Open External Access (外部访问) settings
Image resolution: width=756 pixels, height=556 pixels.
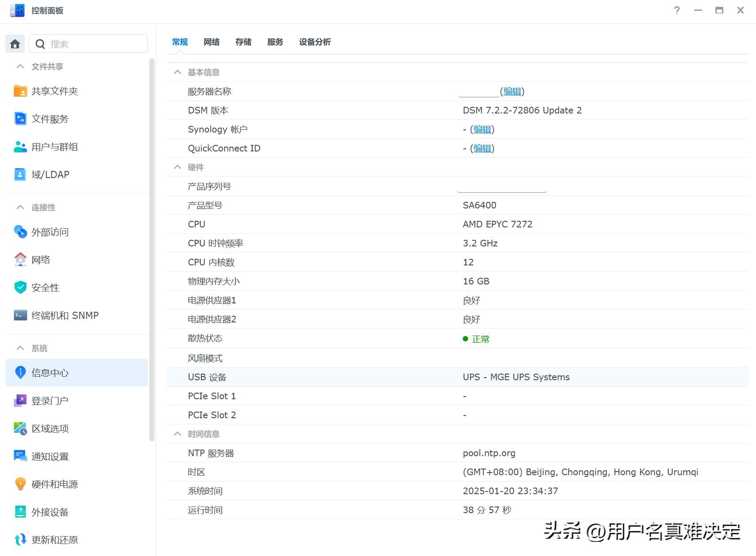(x=49, y=232)
